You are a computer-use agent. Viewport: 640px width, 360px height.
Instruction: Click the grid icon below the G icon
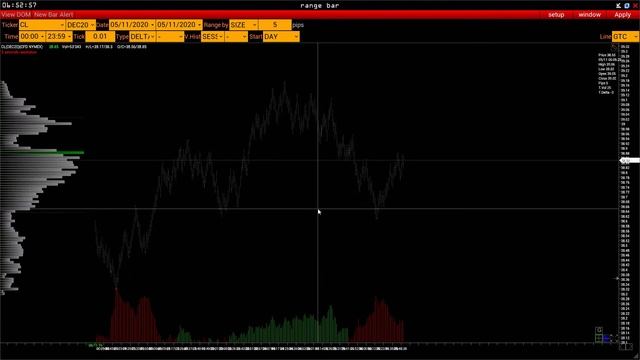(599, 338)
